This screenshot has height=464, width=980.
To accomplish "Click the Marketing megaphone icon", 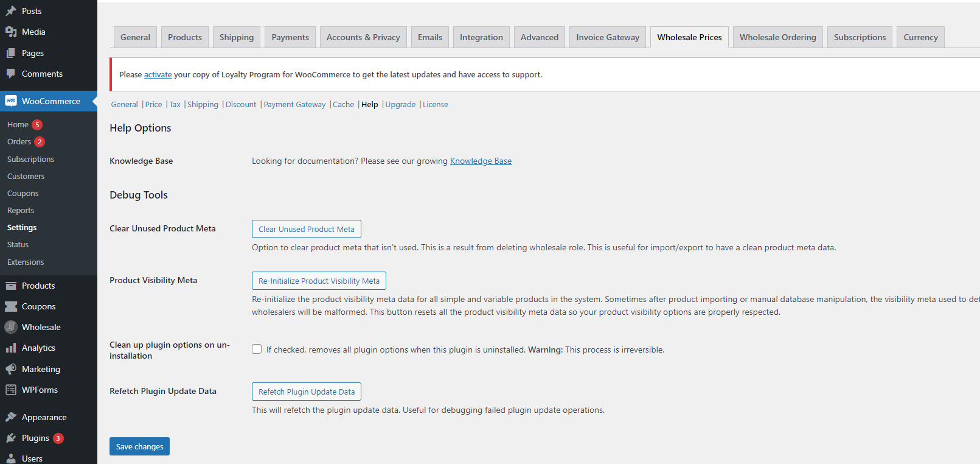I will [11, 369].
